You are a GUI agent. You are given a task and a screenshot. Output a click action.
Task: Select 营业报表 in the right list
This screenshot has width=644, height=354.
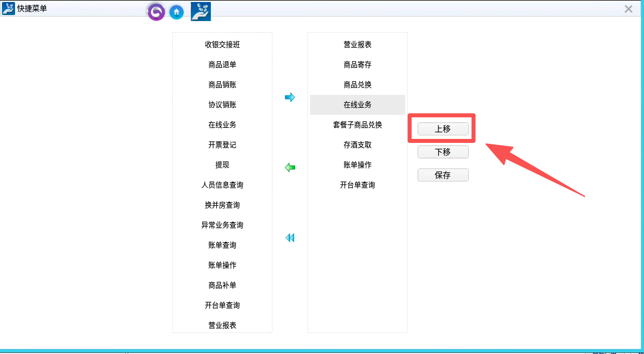pyautogui.click(x=357, y=45)
